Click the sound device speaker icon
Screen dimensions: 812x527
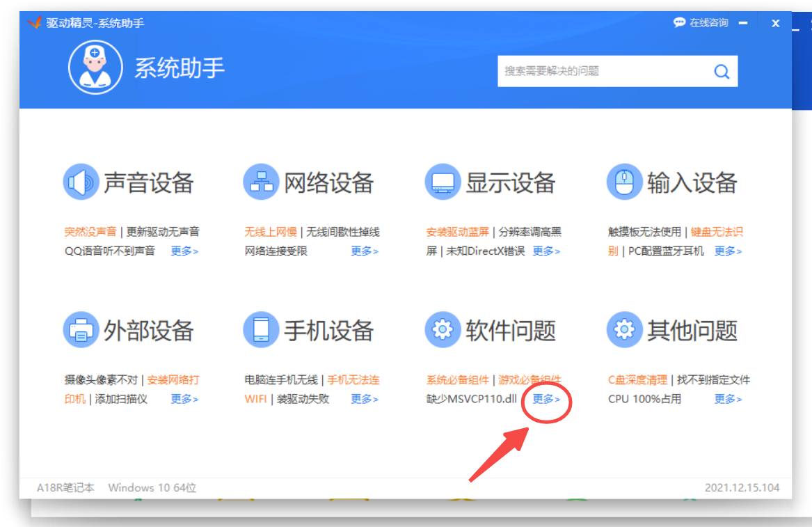pyautogui.click(x=81, y=183)
